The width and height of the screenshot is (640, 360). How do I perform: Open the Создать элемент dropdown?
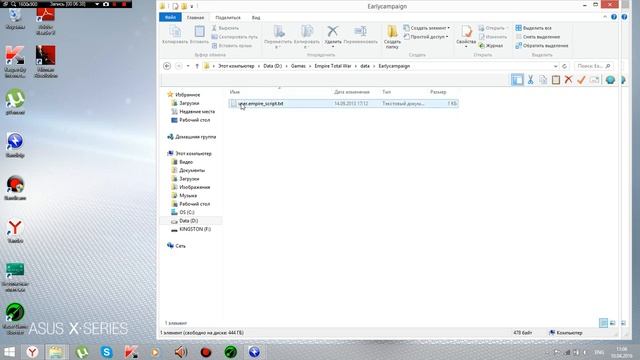click(427, 28)
